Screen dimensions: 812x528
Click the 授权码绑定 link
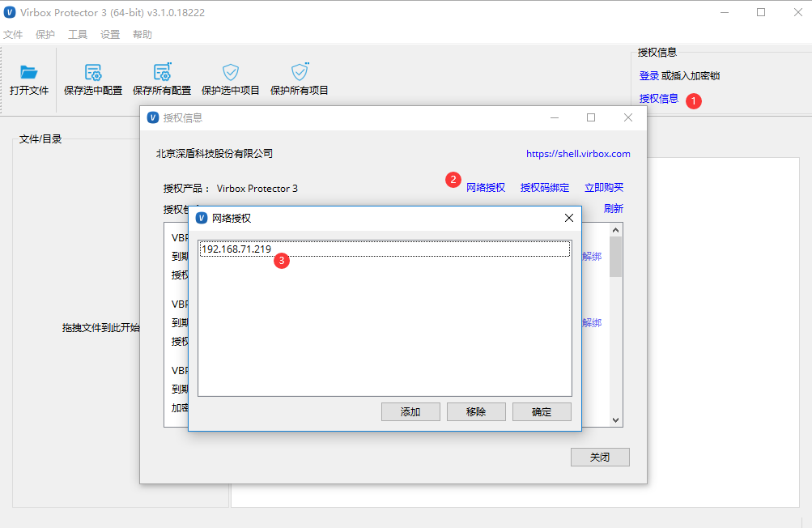[x=545, y=188]
